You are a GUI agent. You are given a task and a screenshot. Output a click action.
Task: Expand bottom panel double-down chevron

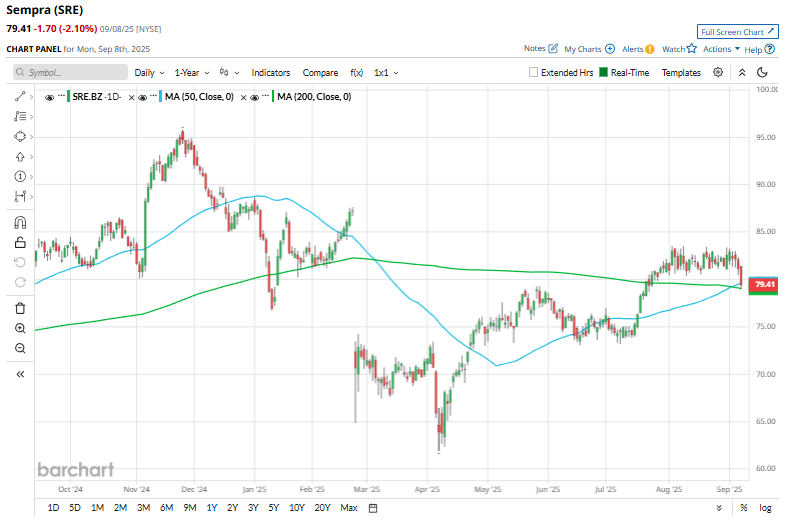719,508
